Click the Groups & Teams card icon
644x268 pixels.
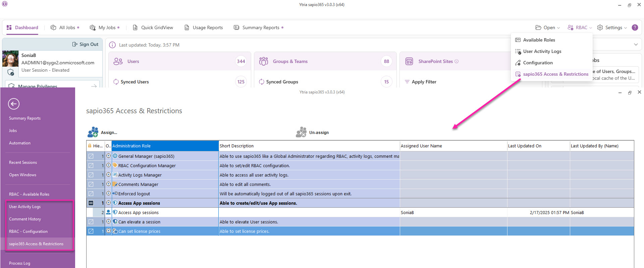[x=264, y=61]
